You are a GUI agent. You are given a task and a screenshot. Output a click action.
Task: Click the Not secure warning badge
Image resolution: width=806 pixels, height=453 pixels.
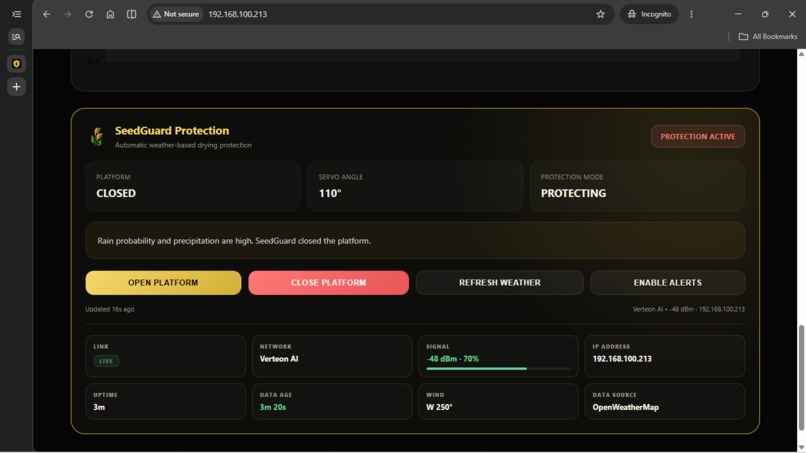pos(176,14)
